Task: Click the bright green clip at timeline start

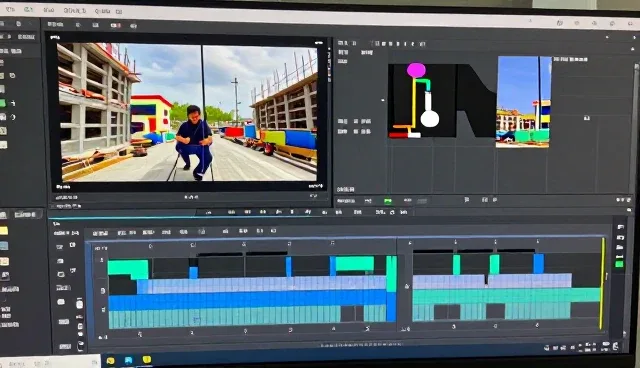Action: (128, 269)
